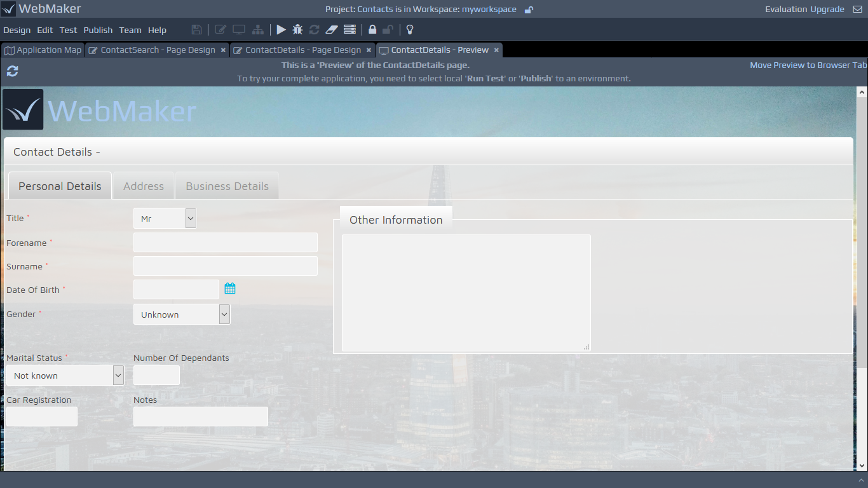The height and width of the screenshot is (488, 868).
Task: Close the ContactSearch - Page Design tab
Action: tap(223, 50)
